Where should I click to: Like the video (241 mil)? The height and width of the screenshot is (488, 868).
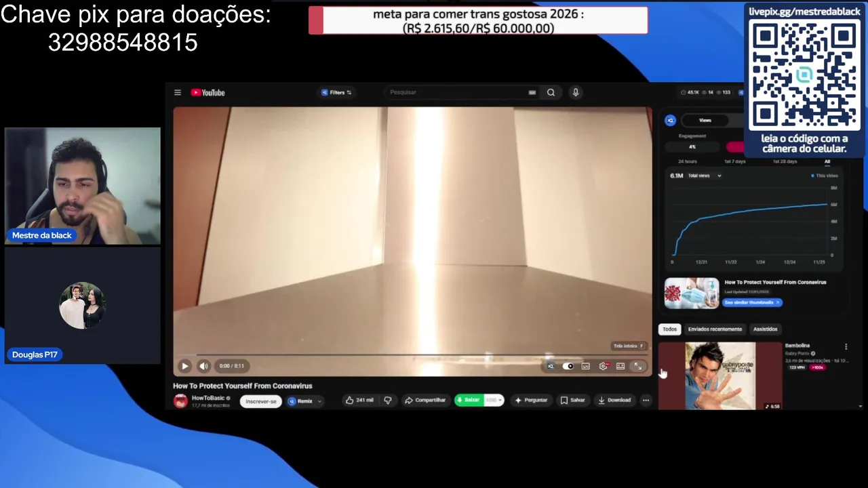359,401
